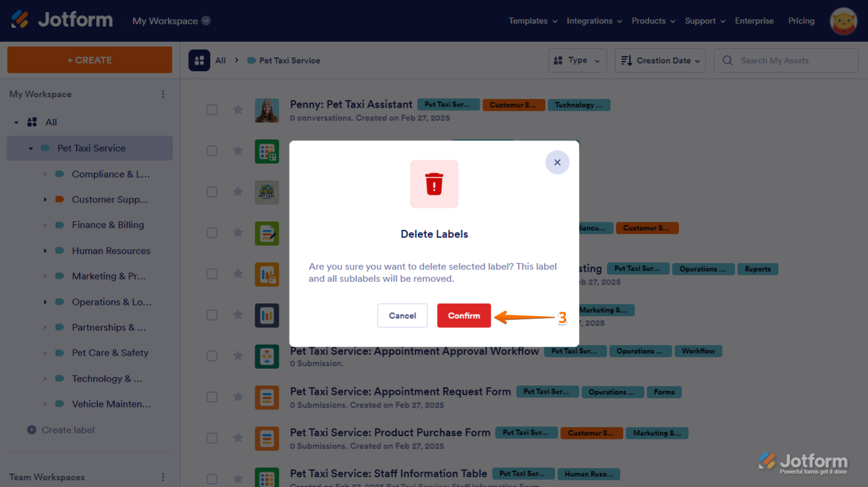
Task: Star the Penny: Pet Taxi Assistant item
Action: (x=238, y=110)
